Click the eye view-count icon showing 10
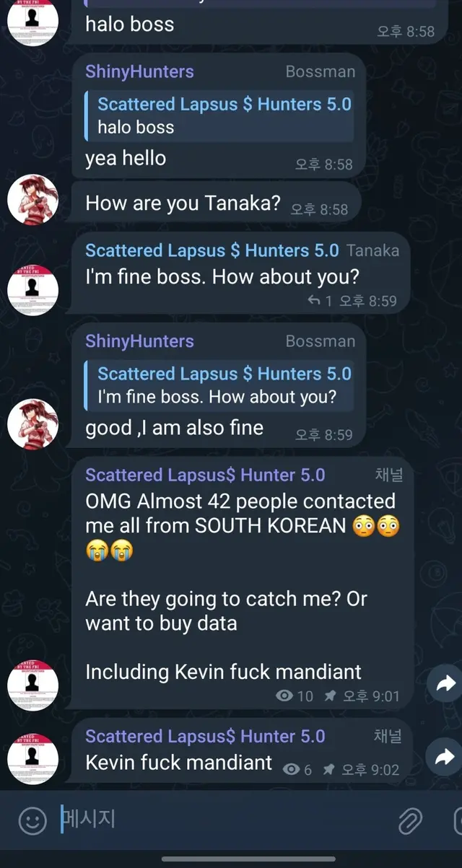This screenshot has height=868, width=462. tap(285, 696)
